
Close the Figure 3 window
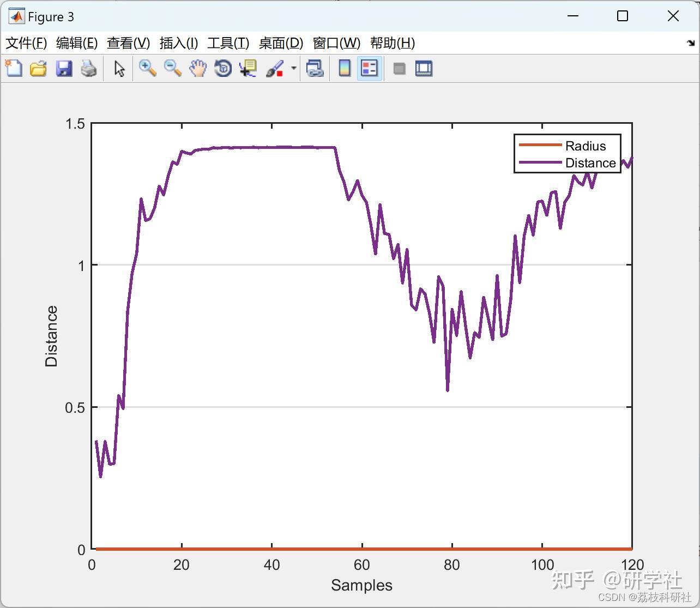pos(673,16)
